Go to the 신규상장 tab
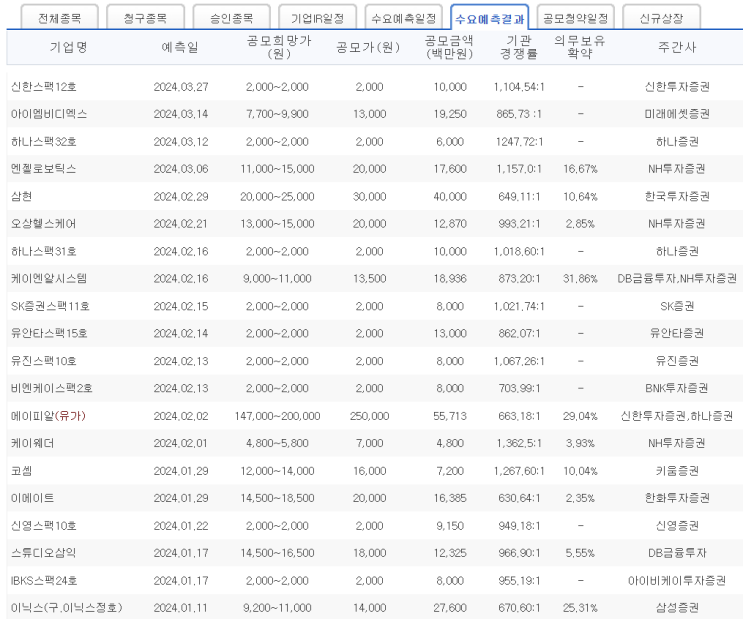The width and height of the screenshot is (743, 619). pyautogui.click(x=661, y=18)
